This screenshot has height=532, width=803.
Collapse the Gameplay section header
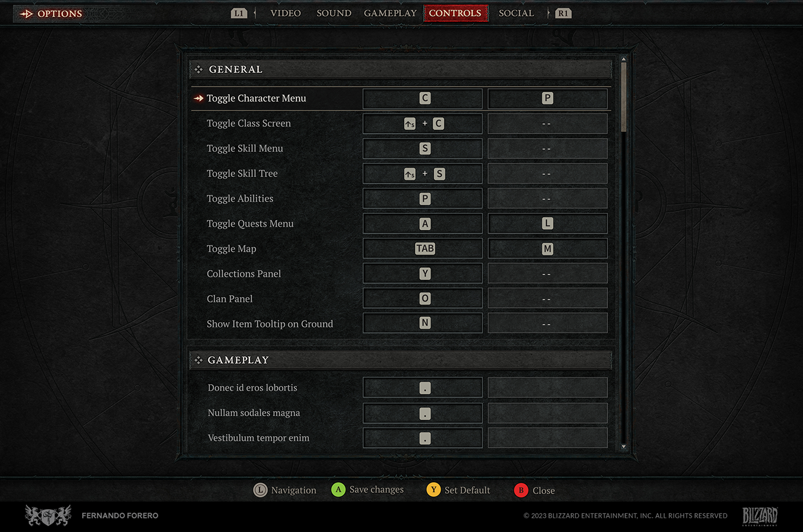point(401,360)
